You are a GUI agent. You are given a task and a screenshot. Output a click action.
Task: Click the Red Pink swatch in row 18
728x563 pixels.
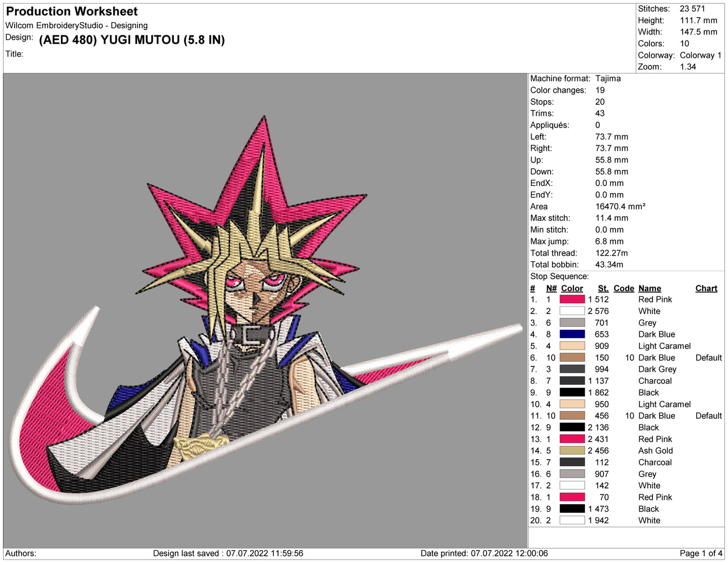[572, 497]
